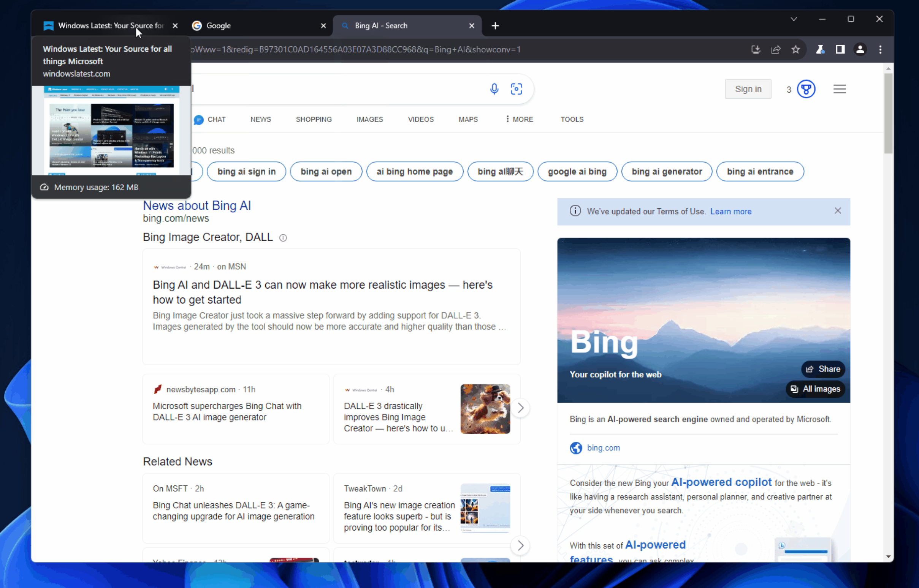Open the tab search chevron in title bar
Screen dimensions: 919x588
click(793, 19)
